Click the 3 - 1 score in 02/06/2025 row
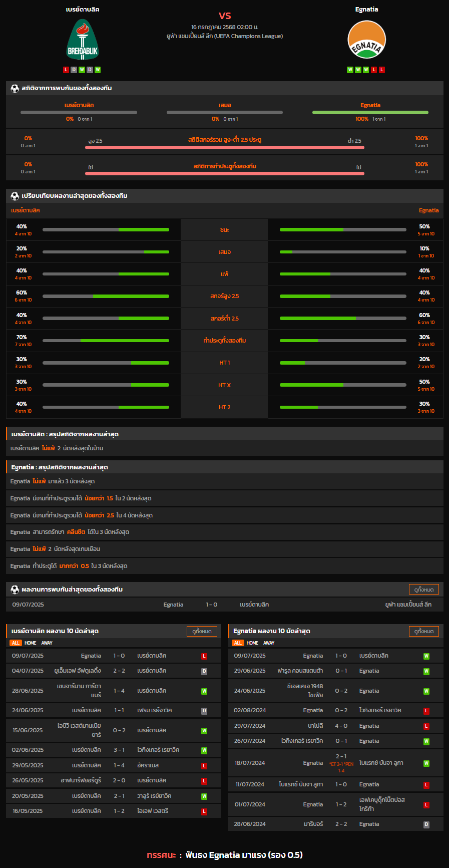This screenshot has height=868, width=449. coord(119,750)
